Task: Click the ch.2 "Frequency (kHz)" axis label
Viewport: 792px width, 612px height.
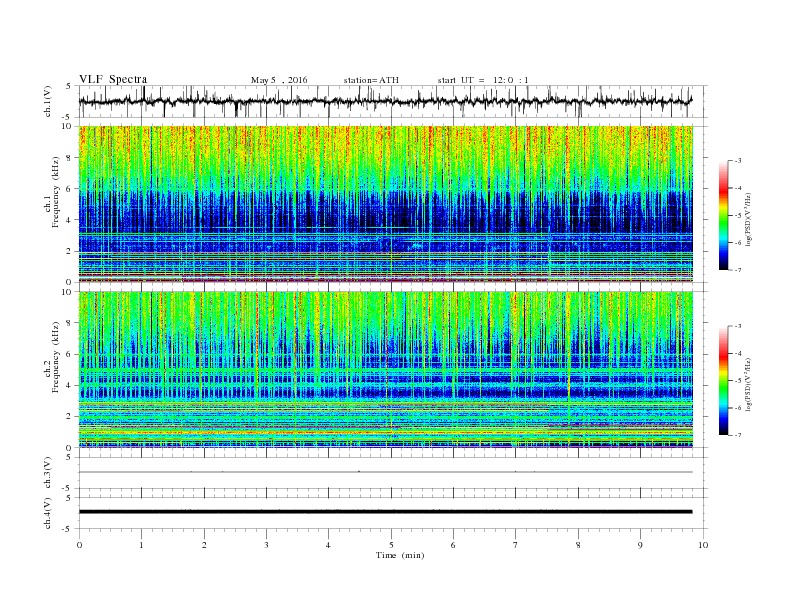Action: (56, 356)
